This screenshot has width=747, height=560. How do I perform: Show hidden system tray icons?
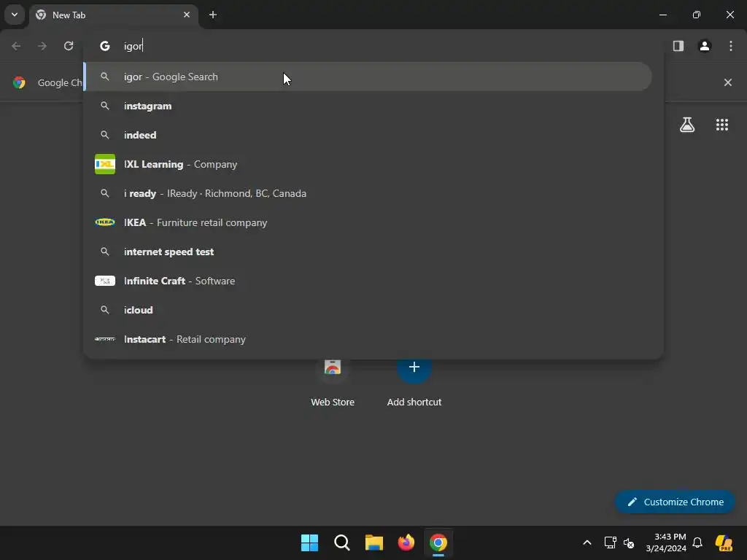587,542
